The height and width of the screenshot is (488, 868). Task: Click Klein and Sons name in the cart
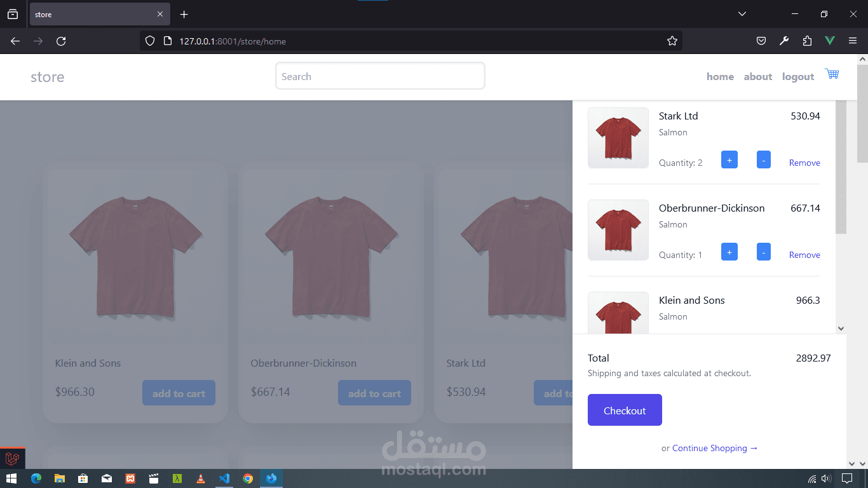(x=692, y=300)
